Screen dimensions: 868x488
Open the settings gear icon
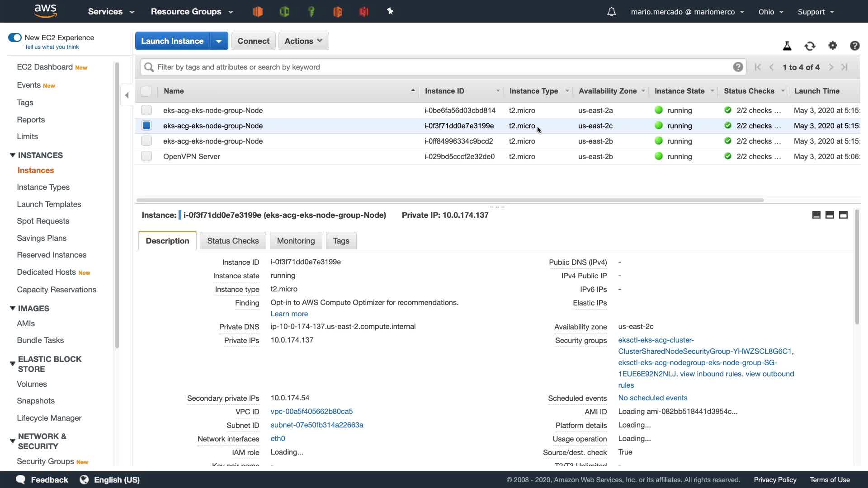coord(832,46)
